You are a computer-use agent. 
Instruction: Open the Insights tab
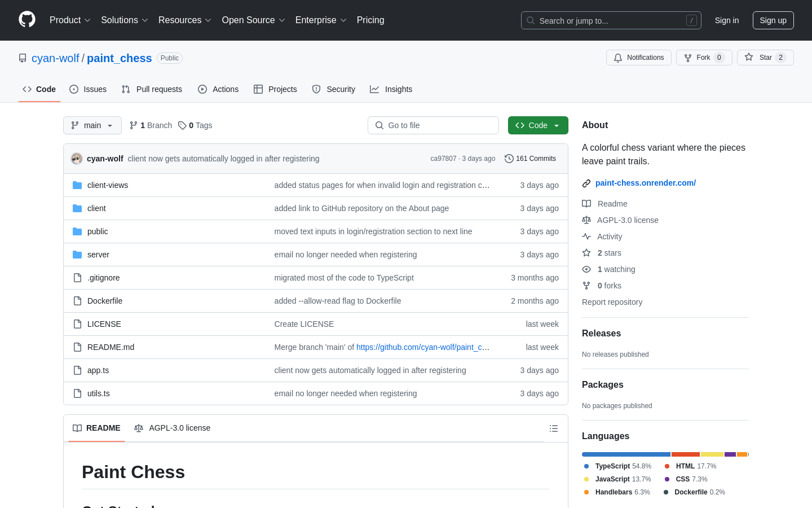coord(391,89)
